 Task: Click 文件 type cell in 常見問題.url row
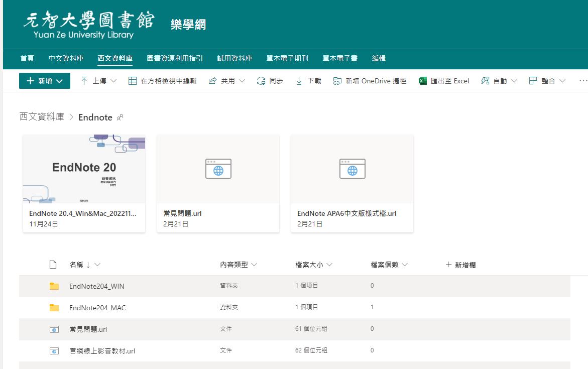(x=226, y=329)
